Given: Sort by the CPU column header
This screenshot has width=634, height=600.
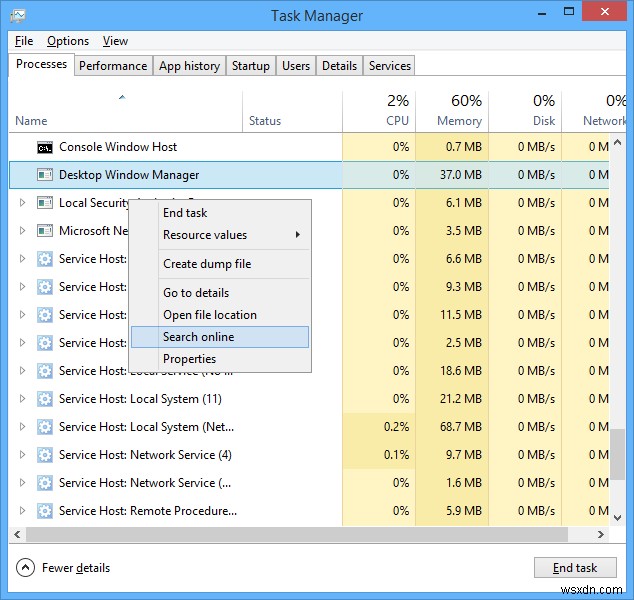Looking at the screenshot, I should tap(379, 112).
